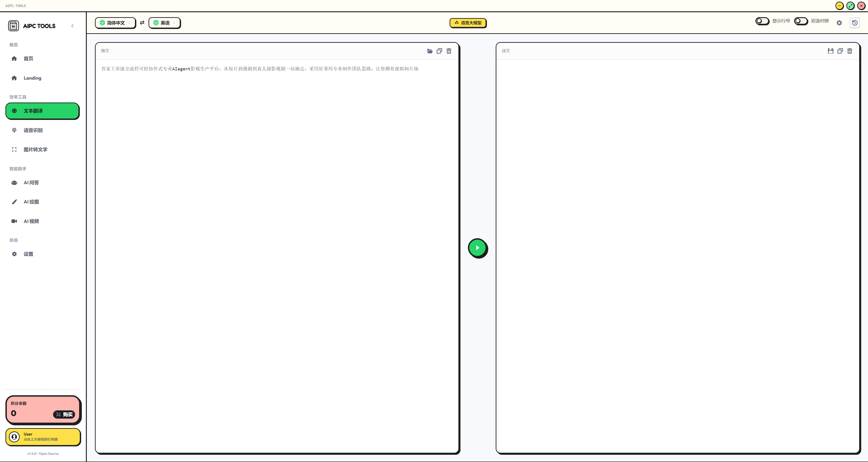Save translation with floppy disk icon
Viewport: 868px width, 462px height.
coord(830,51)
